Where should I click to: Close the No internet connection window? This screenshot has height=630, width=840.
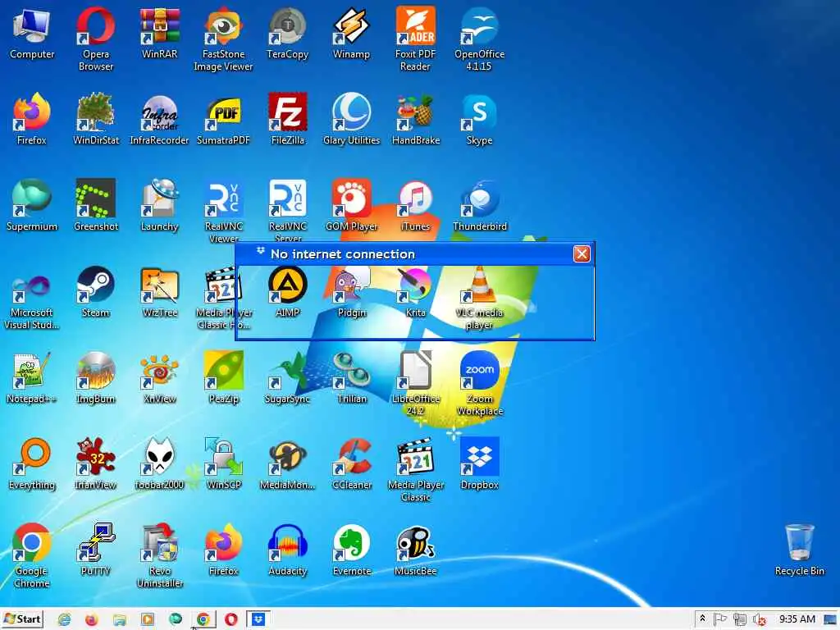[582, 254]
